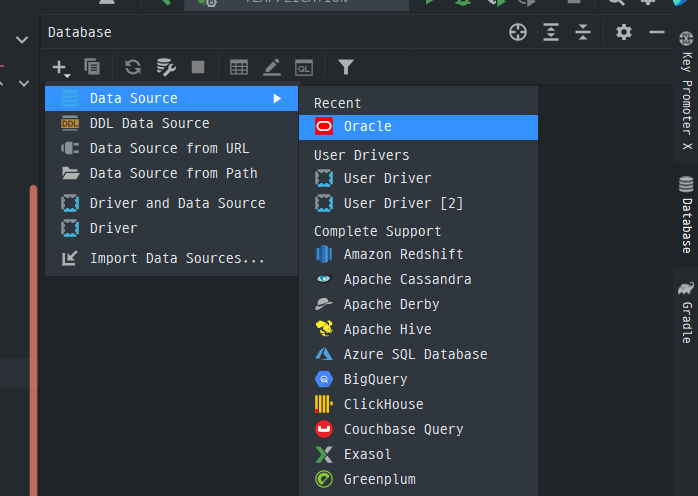Open the Gradle side tool tab
The height and width of the screenshot is (496, 698).
point(686,313)
